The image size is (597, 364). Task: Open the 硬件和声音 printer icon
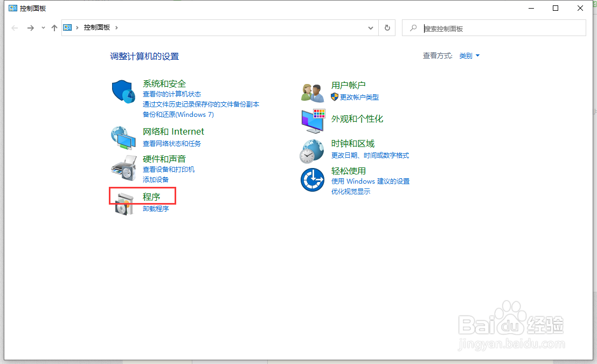123,167
